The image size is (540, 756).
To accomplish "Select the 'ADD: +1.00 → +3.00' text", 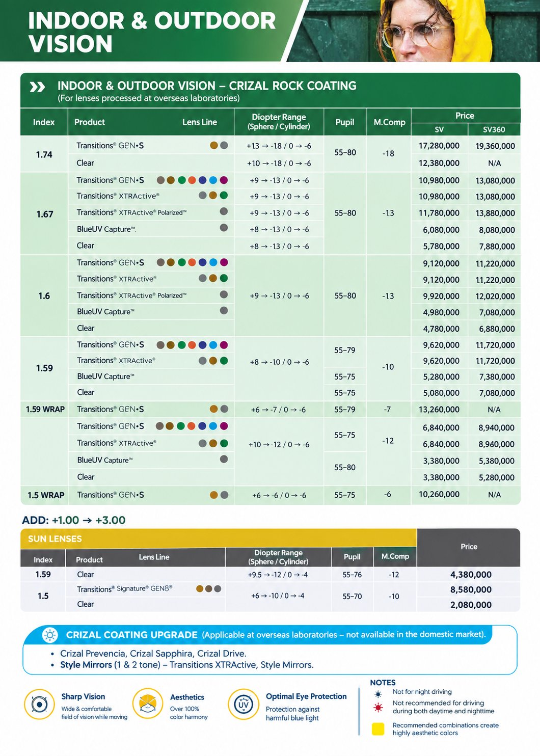I will pyautogui.click(x=74, y=520).
